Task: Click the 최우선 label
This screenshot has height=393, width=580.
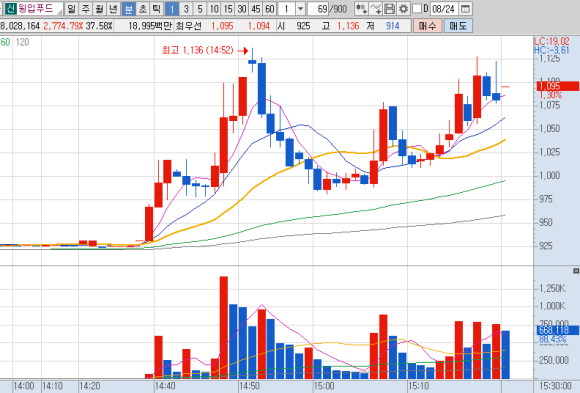Action: [189, 26]
